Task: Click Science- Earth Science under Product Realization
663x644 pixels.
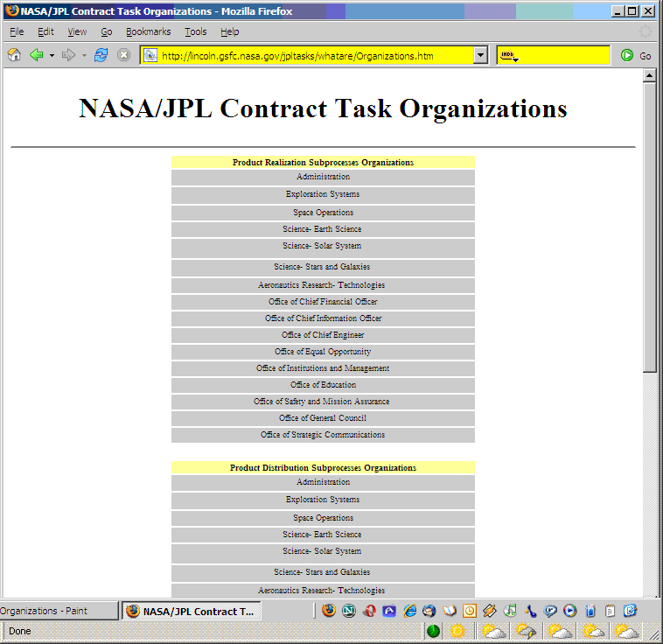Action: (323, 229)
